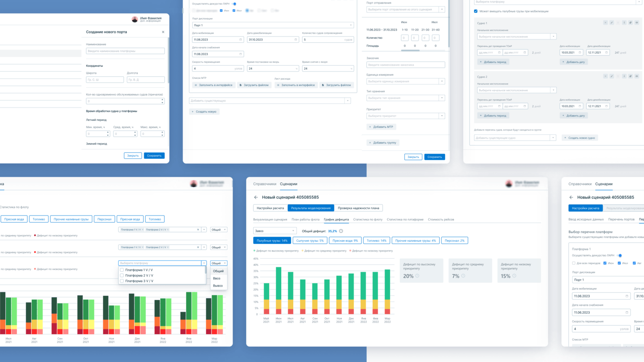This screenshot has width=644, height=362.
Task: Select Проверка надежности плана tab
Action: point(358,208)
